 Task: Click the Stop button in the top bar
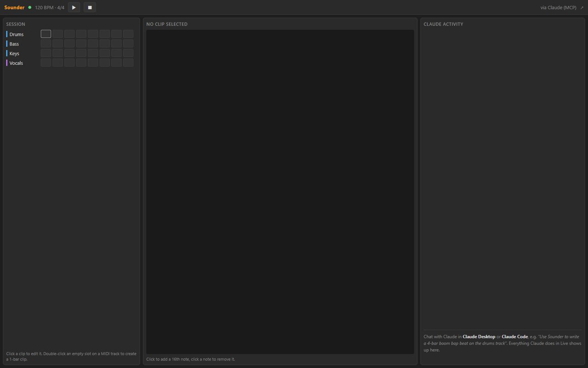pos(90,7)
